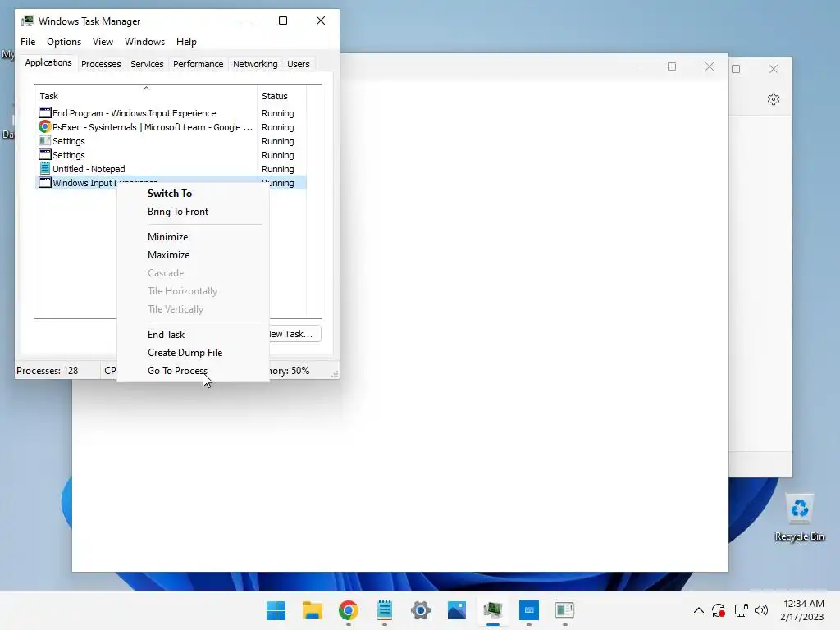840x630 pixels.
Task: Launch Google Chrome from the taskbar
Action: tap(348, 610)
